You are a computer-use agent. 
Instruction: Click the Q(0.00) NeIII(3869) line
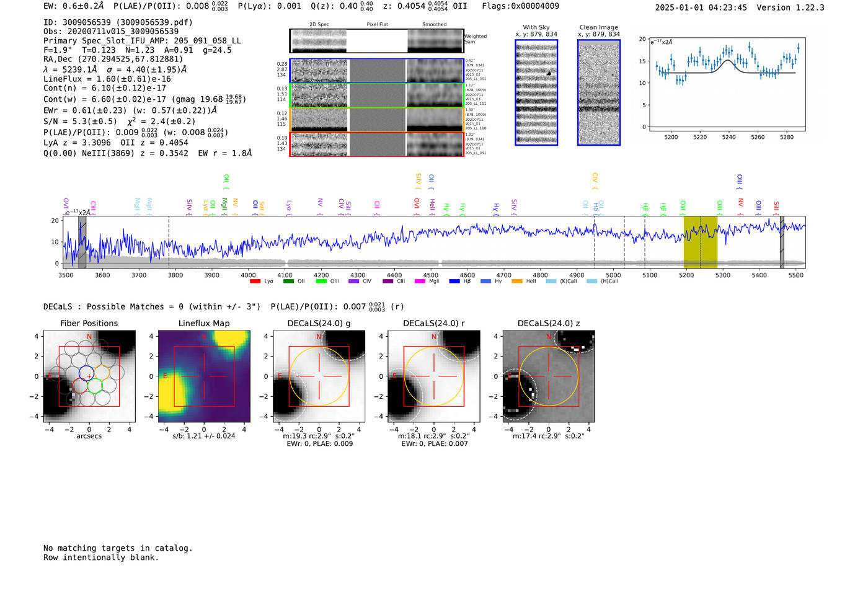pyautogui.click(x=148, y=153)
